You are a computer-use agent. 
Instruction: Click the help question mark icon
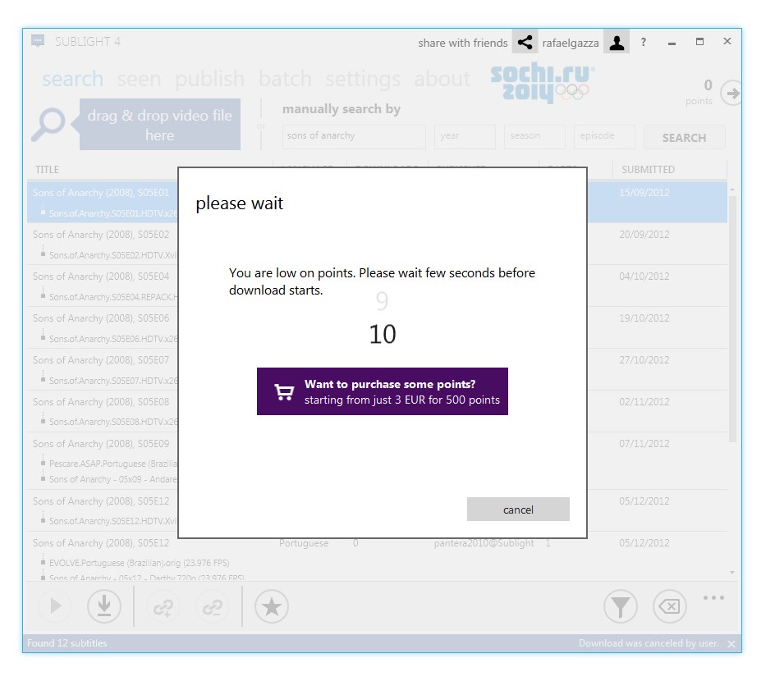click(x=643, y=43)
